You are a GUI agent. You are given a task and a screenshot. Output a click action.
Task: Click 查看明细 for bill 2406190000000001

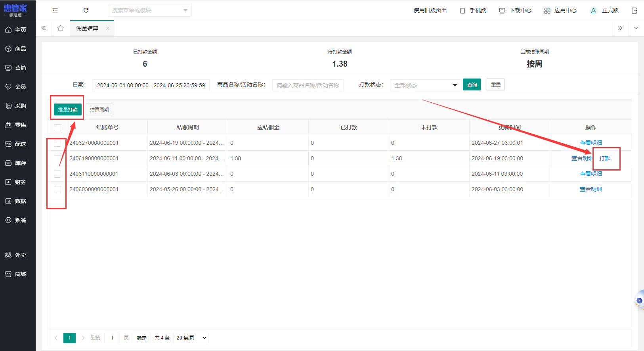tap(582, 158)
